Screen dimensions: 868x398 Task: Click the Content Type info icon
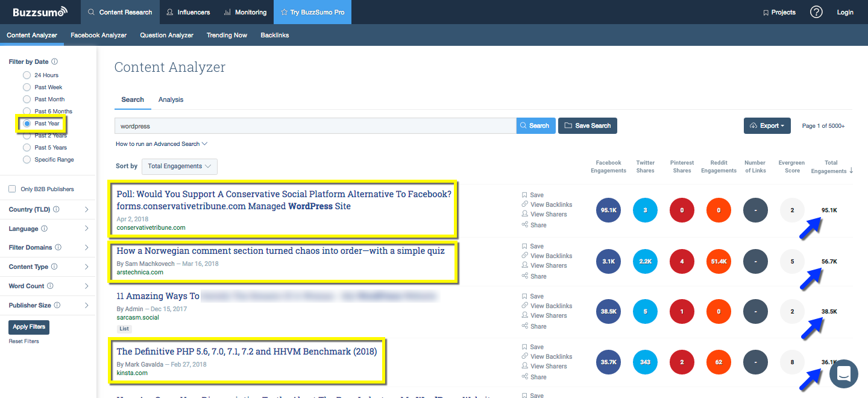pos(54,267)
